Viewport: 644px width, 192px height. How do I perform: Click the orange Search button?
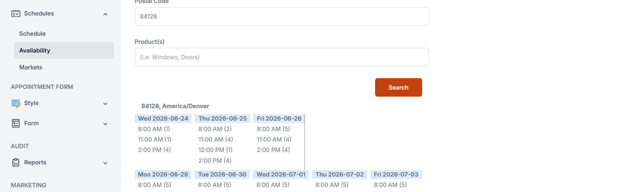(x=398, y=88)
